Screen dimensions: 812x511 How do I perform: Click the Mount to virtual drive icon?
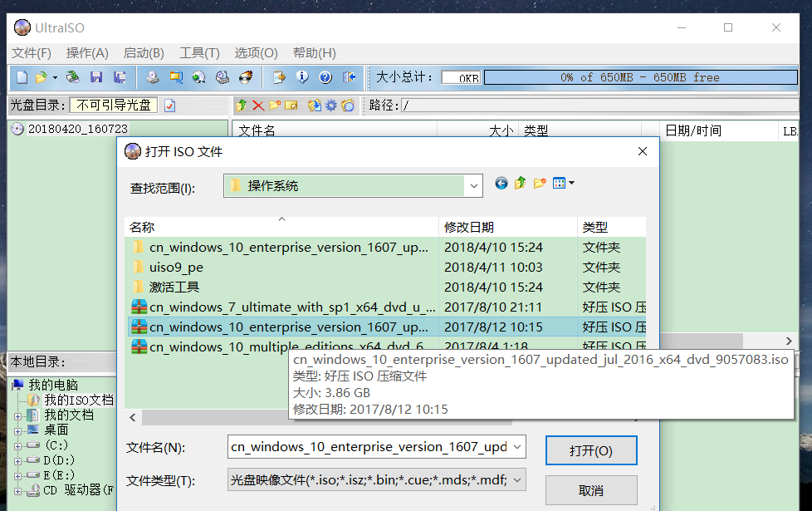(223, 77)
